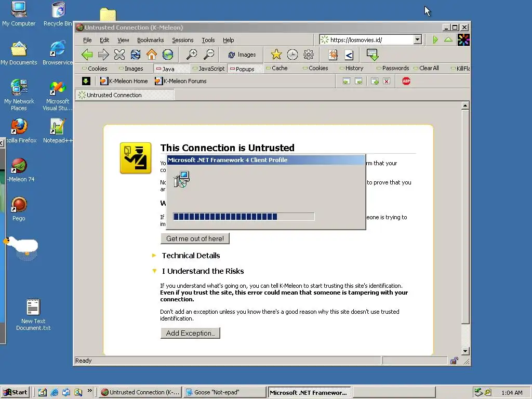Click the green Up triangle icon

tap(448, 39)
